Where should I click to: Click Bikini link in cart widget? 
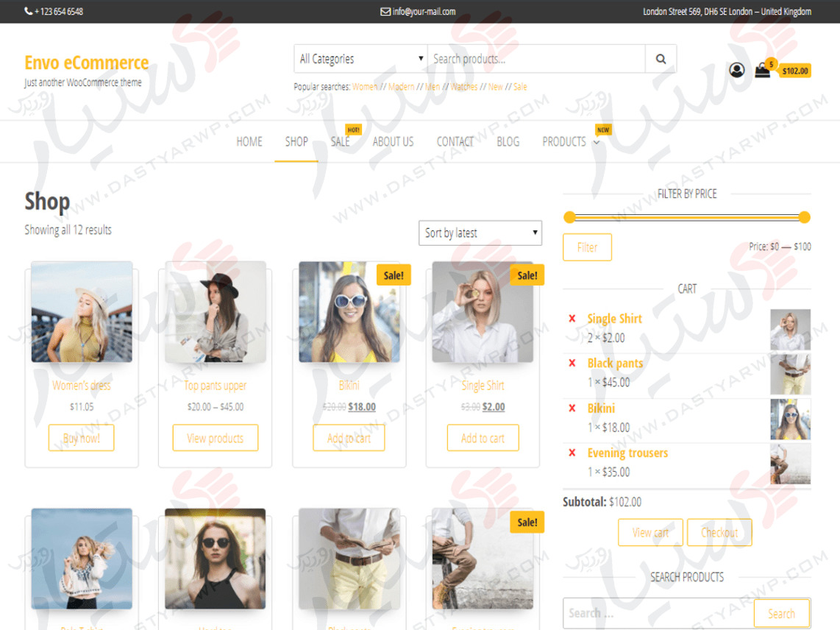tap(601, 408)
